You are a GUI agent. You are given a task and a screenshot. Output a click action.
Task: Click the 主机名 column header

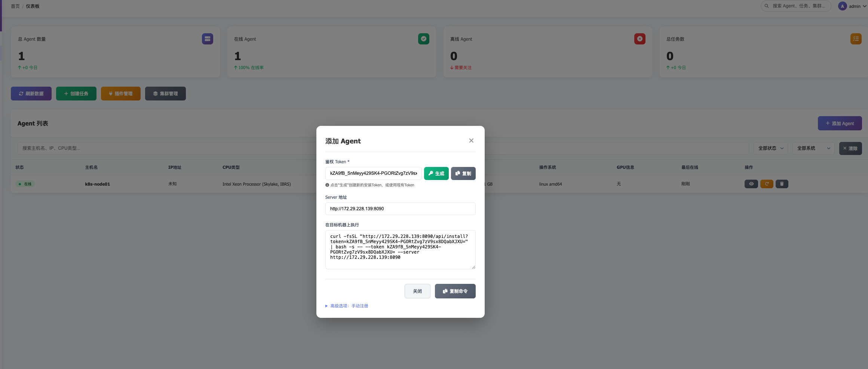coord(91,167)
